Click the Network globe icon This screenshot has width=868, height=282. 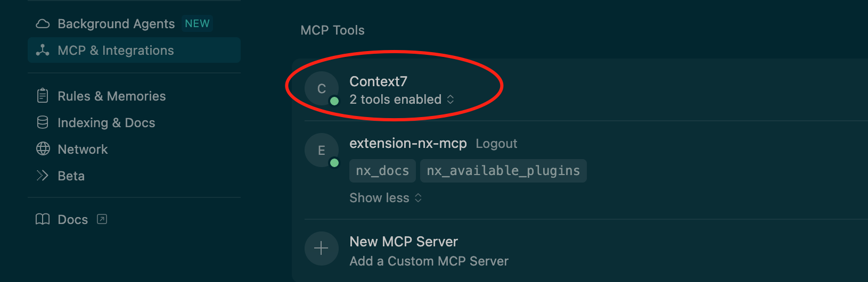pos(43,149)
